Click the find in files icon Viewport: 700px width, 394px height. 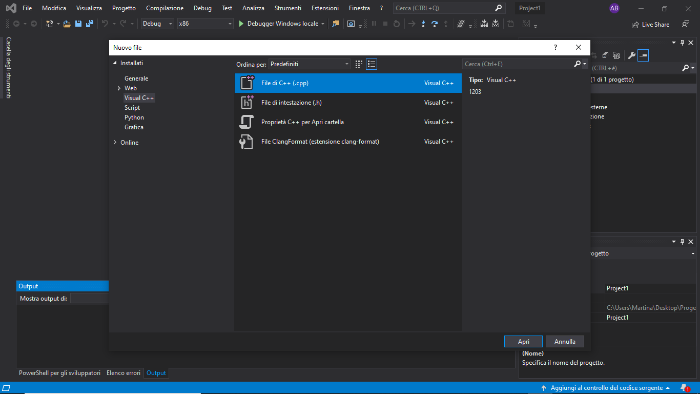tap(335, 24)
